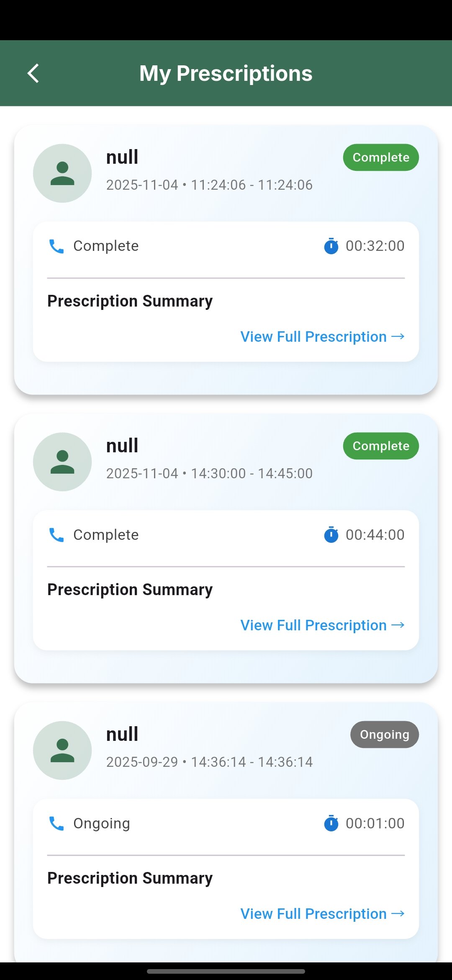This screenshot has height=980, width=452.
Task: Tap the profile avatar on the 11:24:06 prescription
Action: (62, 173)
